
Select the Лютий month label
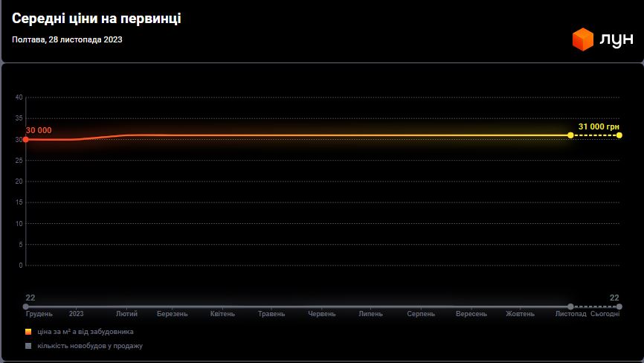[x=126, y=314]
